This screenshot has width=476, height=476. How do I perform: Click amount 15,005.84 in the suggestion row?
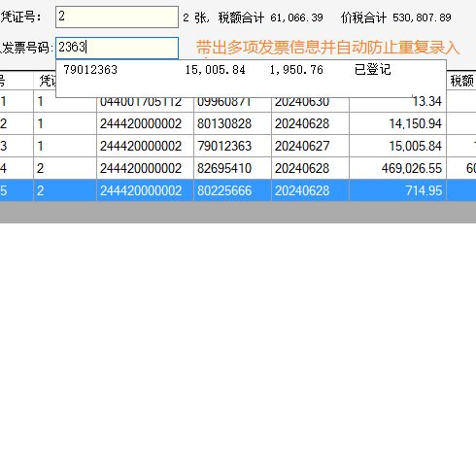pyautogui.click(x=215, y=70)
